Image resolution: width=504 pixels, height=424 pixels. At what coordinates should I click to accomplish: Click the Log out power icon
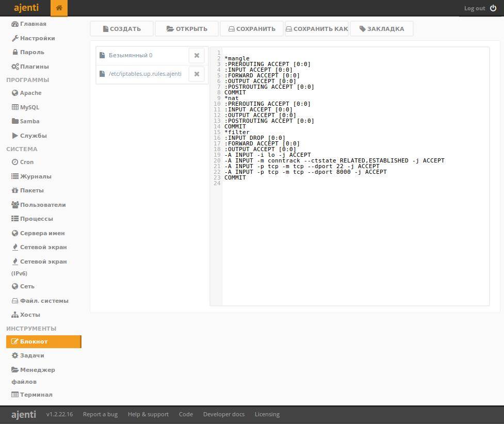click(x=493, y=8)
